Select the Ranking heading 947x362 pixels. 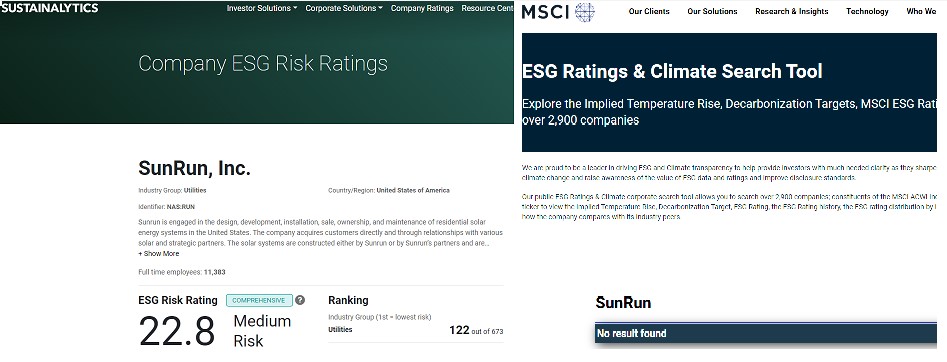click(x=348, y=300)
